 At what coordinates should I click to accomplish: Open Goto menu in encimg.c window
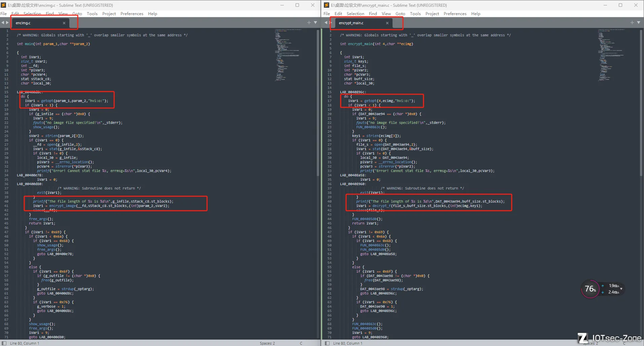point(77,14)
